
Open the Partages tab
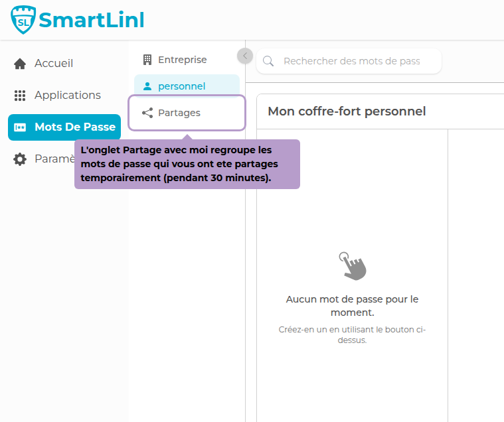(x=179, y=113)
